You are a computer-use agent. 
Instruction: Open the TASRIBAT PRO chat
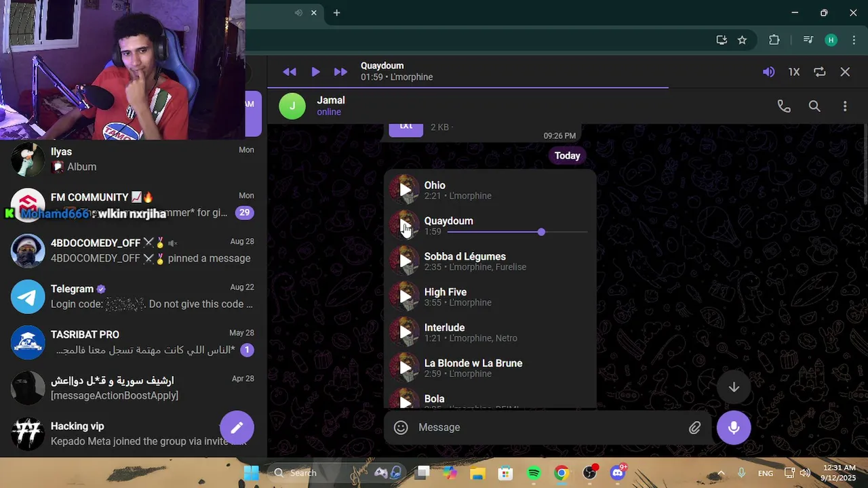tap(132, 342)
